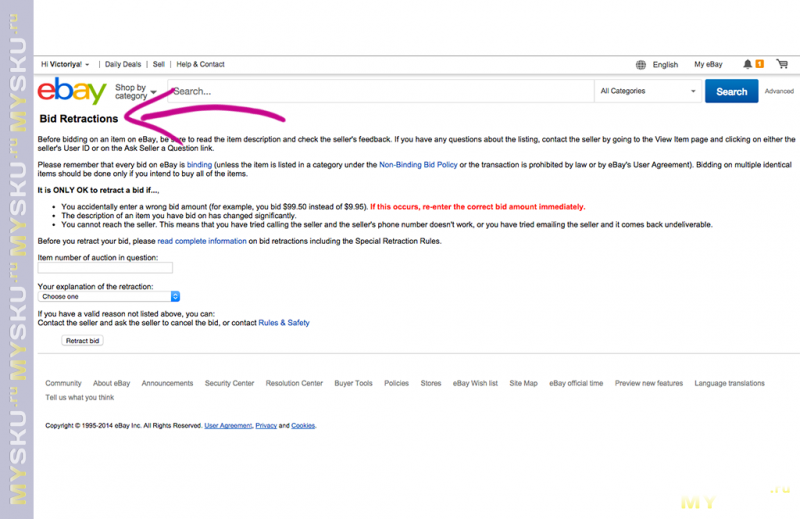This screenshot has width=800, height=519.
Task: Open Help & Contact menu item
Action: pyautogui.click(x=200, y=64)
